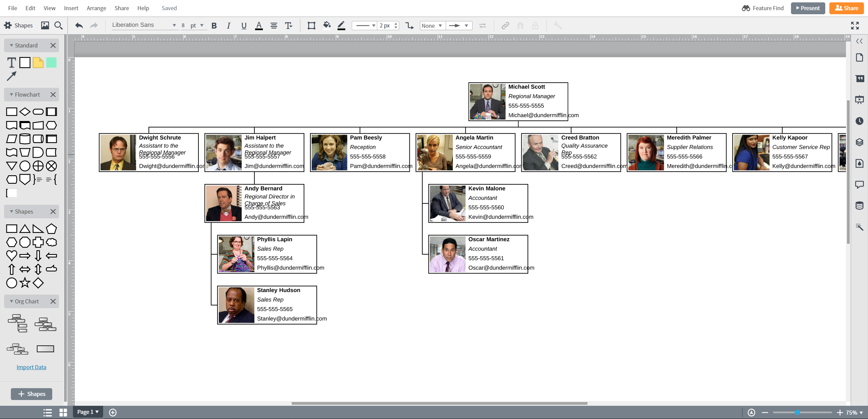Open the Arrange menu
The height and width of the screenshot is (419, 868).
(96, 8)
